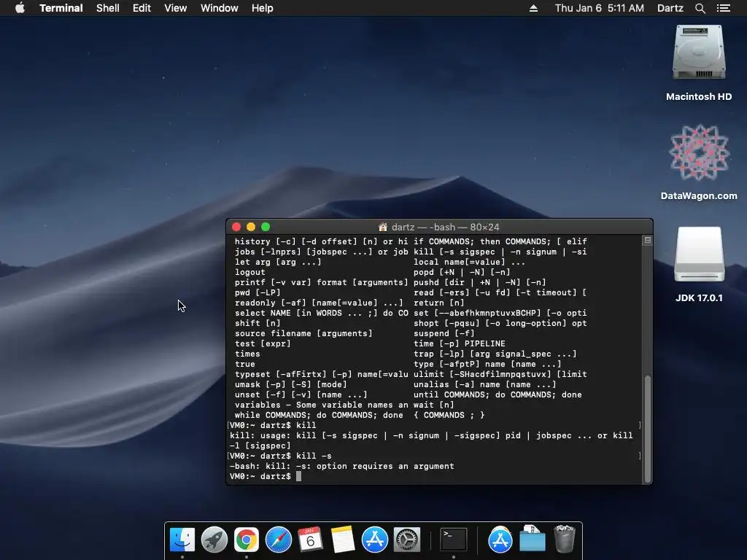This screenshot has height=560, width=747.
Task: Click the 'true' help entry
Action: (245, 364)
